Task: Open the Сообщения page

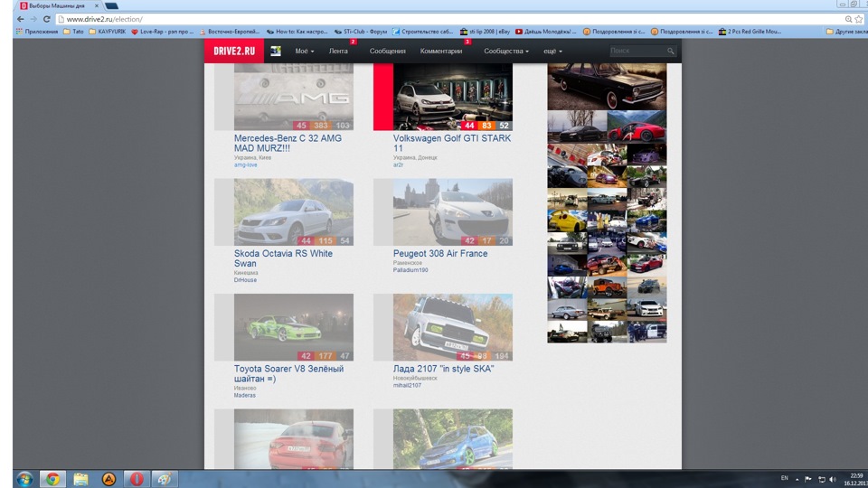Action: pyautogui.click(x=388, y=51)
